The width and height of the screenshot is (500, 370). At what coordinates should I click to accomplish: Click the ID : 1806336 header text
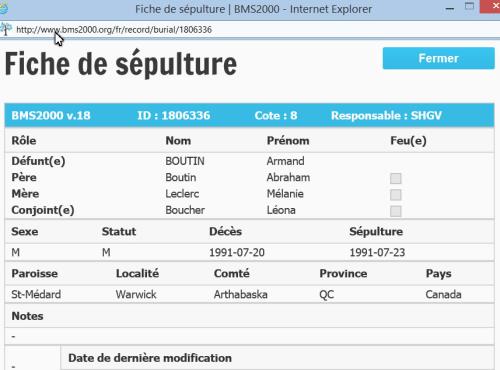click(x=174, y=116)
